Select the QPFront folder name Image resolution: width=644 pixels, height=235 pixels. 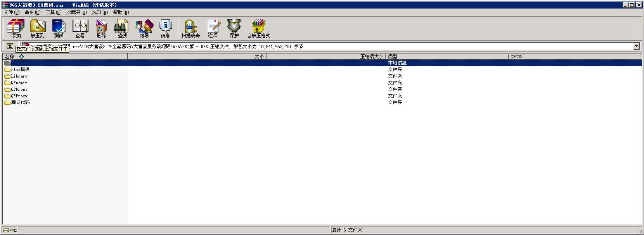(19, 90)
